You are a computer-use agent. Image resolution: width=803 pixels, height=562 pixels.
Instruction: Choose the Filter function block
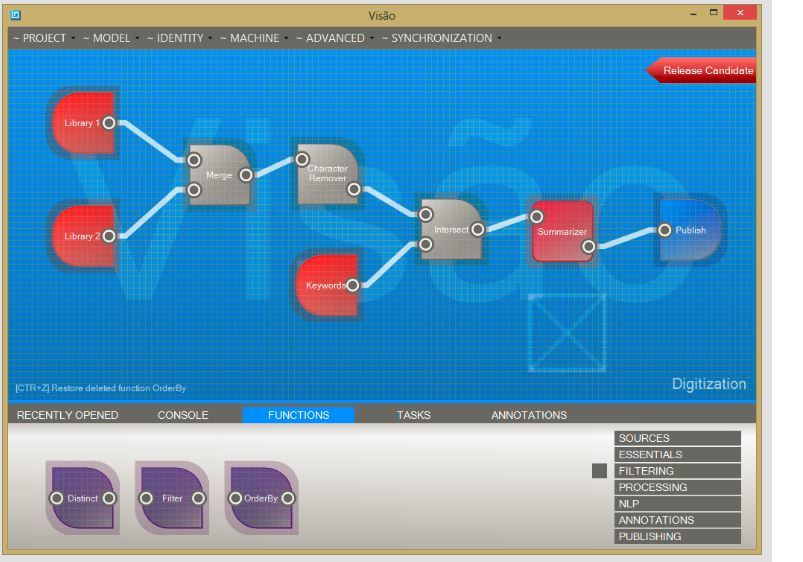pyautogui.click(x=172, y=498)
